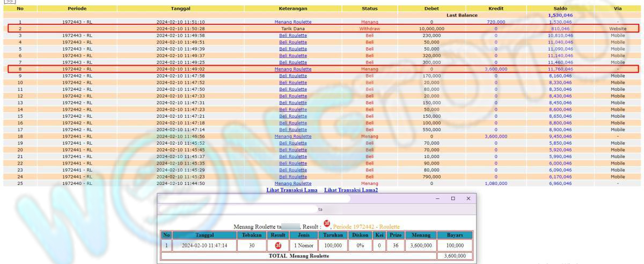
Task: Open Menang Roulette link in row 1
Action: [293, 22]
